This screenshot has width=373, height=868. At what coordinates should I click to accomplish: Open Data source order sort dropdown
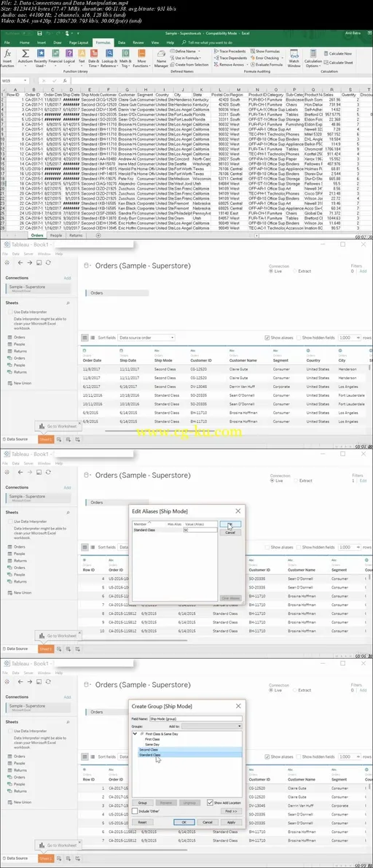[146, 337]
